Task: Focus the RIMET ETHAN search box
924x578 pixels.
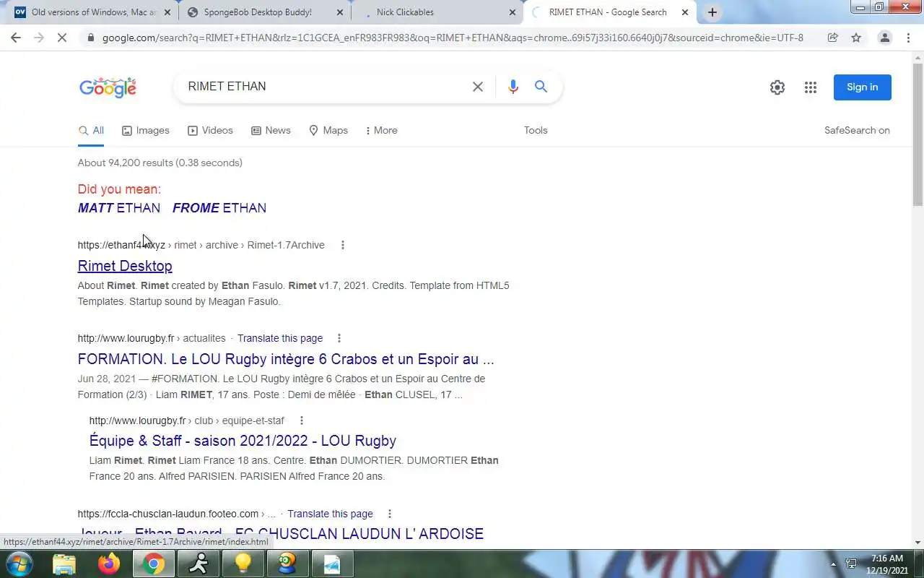Action: [325, 87]
